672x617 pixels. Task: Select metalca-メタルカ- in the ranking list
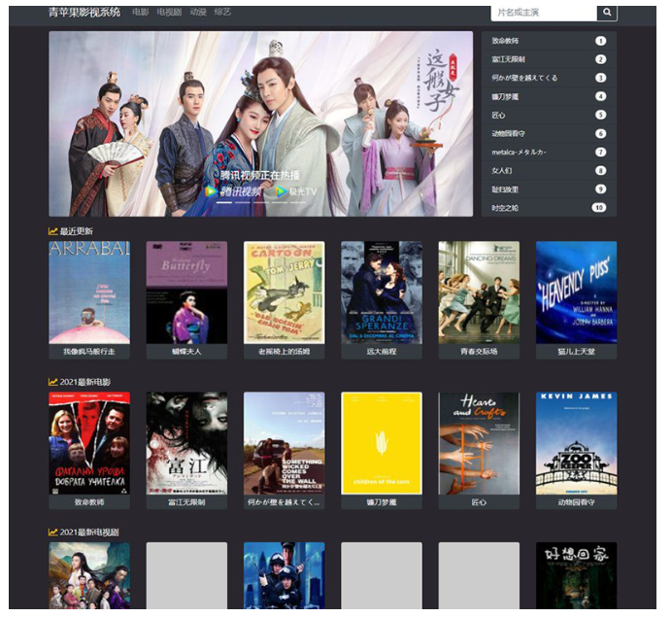[520, 153]
